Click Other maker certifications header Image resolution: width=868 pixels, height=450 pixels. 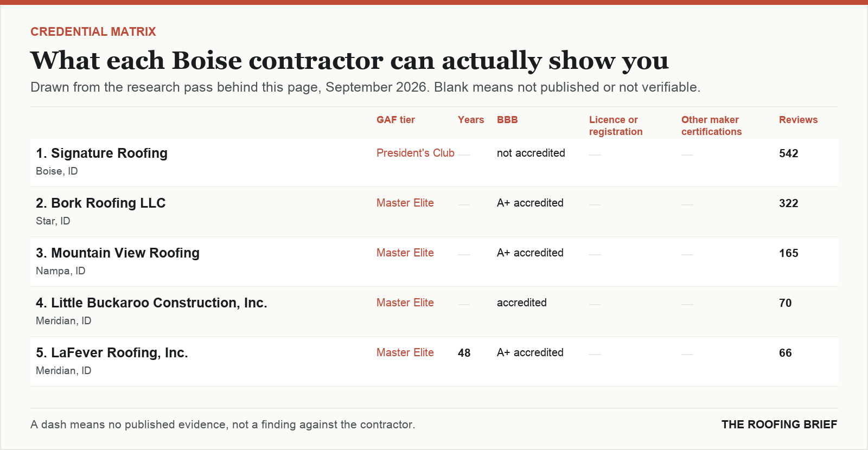(711, 126)
